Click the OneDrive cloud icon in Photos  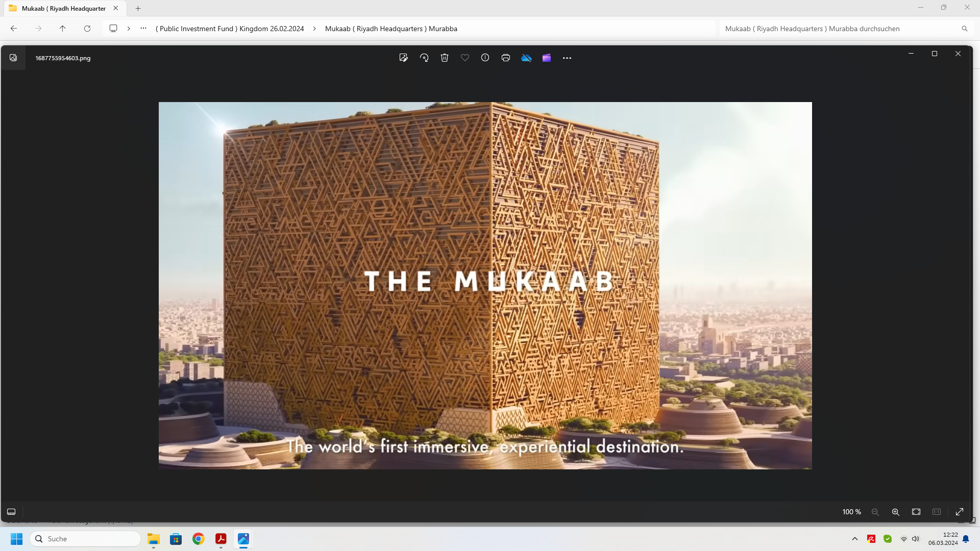[x=526, y=58]
